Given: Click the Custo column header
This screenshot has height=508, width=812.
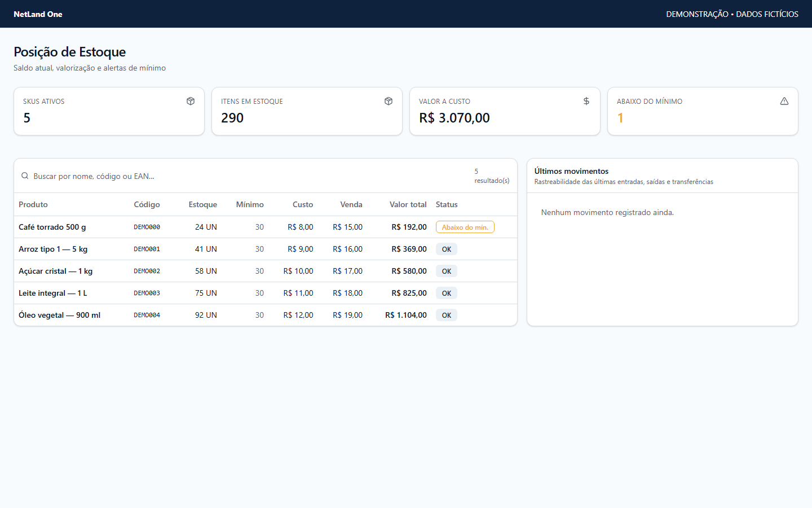Looking at the screenshot, I should 303,204.
